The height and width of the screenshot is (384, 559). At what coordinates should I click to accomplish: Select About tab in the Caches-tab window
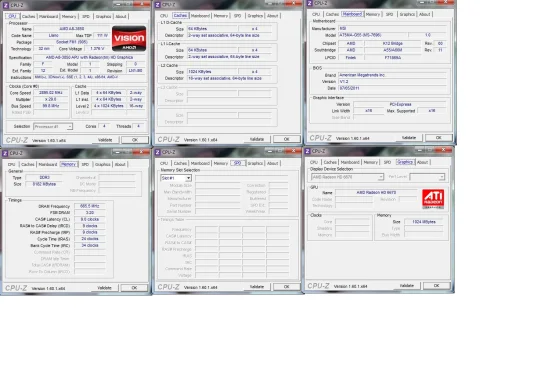coord(273,16)
